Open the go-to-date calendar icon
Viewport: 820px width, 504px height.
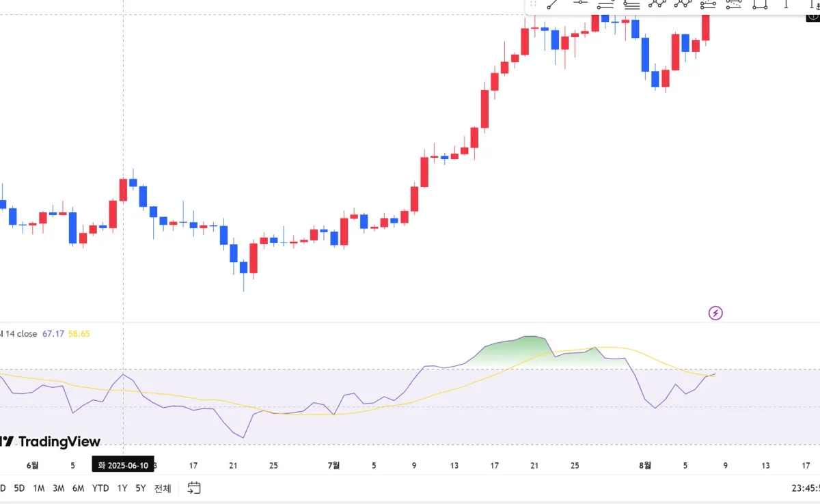coord(194,488)
